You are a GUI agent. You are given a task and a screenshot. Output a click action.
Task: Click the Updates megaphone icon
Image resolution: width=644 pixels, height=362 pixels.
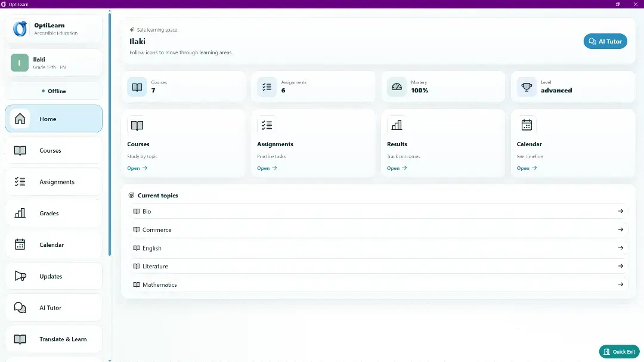[20, 276]
